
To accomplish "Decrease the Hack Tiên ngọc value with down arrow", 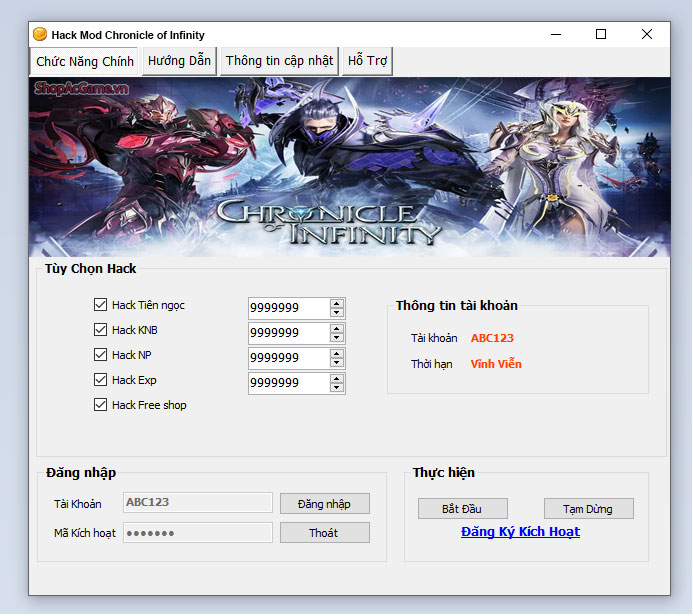I will coord(337,312).
